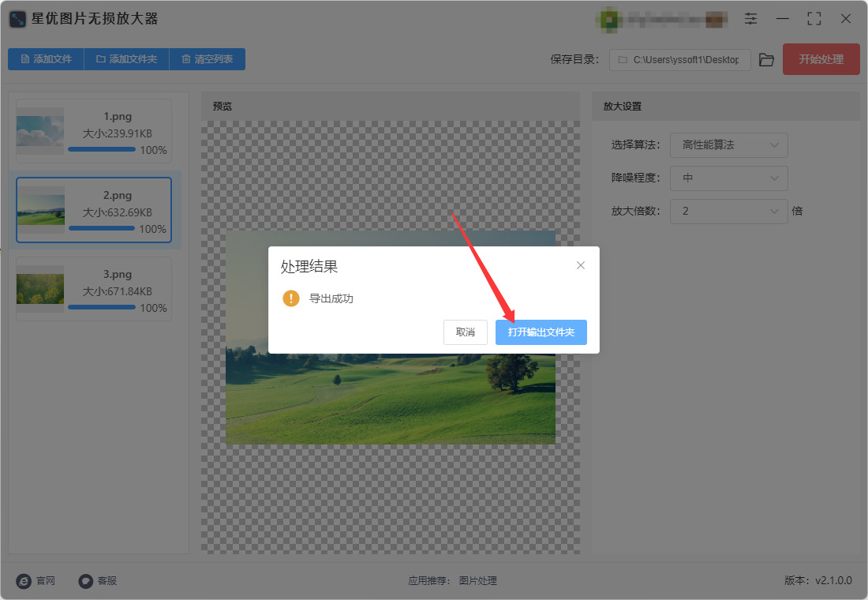Open the save directory folder icon
Viewport: 868px width, 600px height.
tap(766, 60)
